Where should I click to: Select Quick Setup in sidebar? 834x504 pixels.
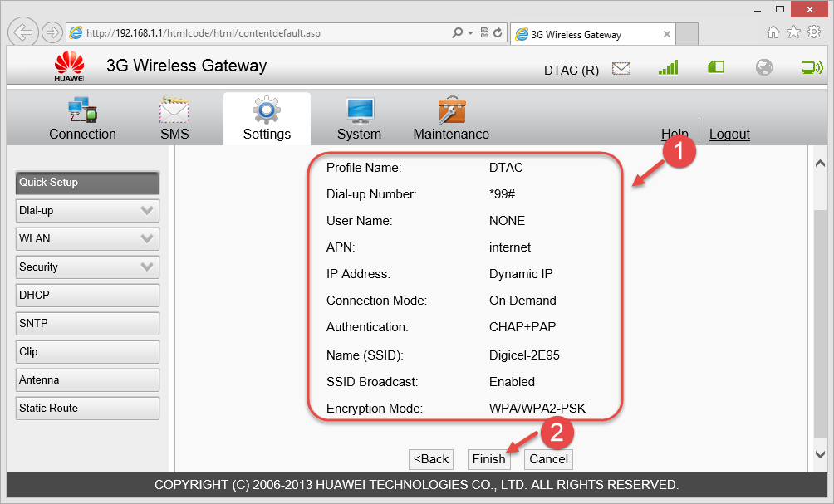point(87,183)
